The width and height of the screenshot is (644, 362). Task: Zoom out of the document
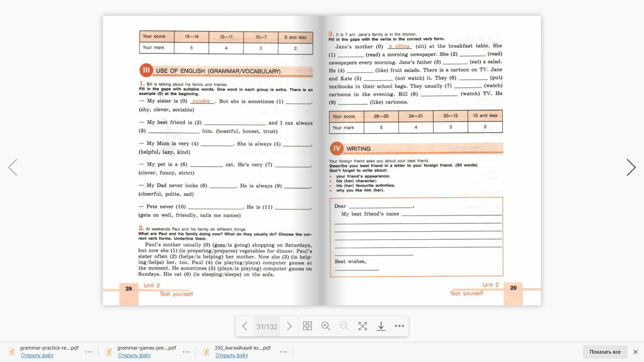(344, 326)
